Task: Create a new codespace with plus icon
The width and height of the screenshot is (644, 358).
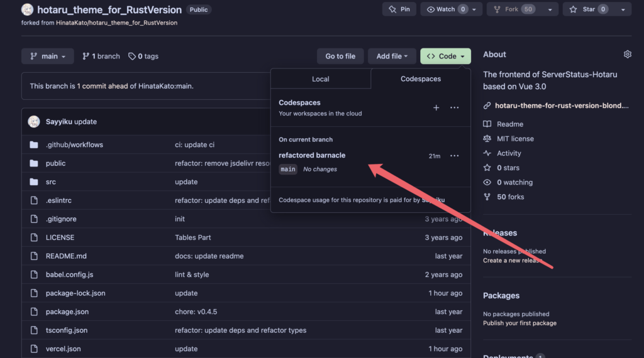Action: 436,107
